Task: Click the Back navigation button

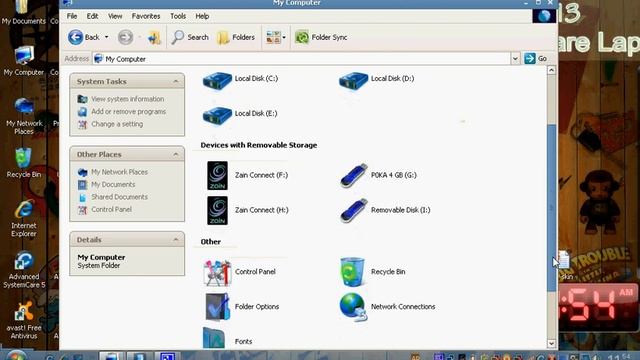Action: click(84, 37)
